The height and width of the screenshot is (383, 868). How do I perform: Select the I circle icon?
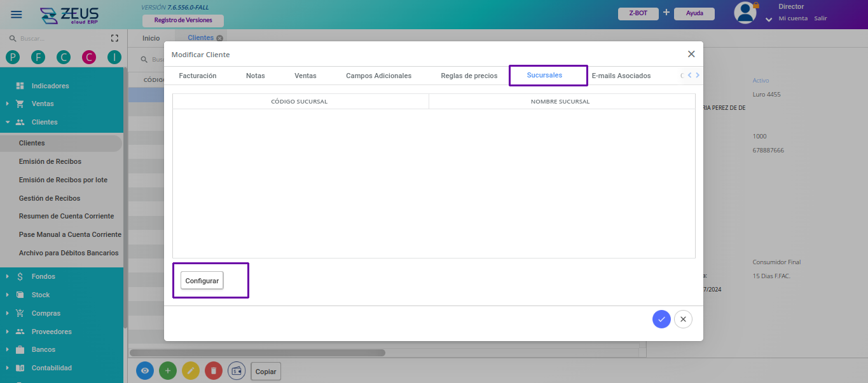pyautogui.click(x=114, y=57)
